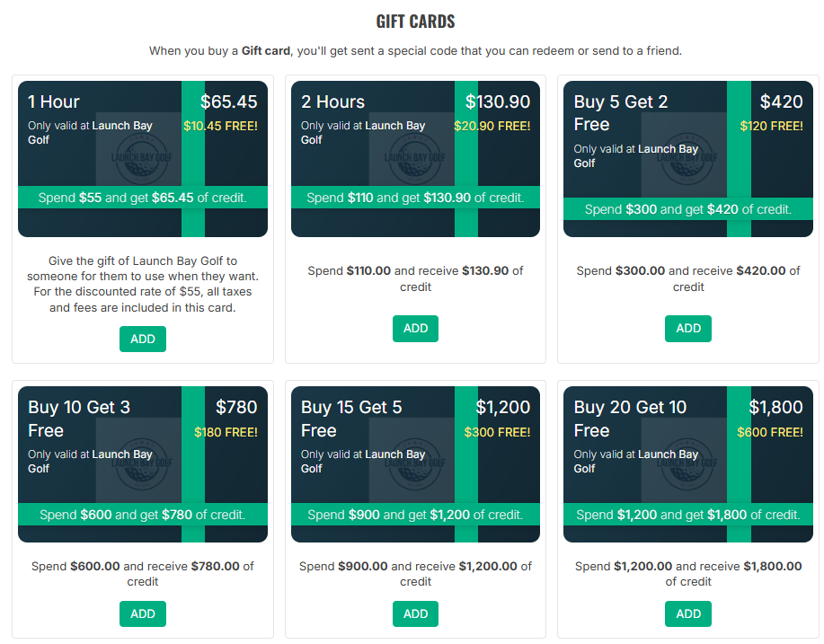Click the 'Spend $1,200 and get $1,800' banner
The width and height of the screenshot is (824, 644).
pos(688,515)
